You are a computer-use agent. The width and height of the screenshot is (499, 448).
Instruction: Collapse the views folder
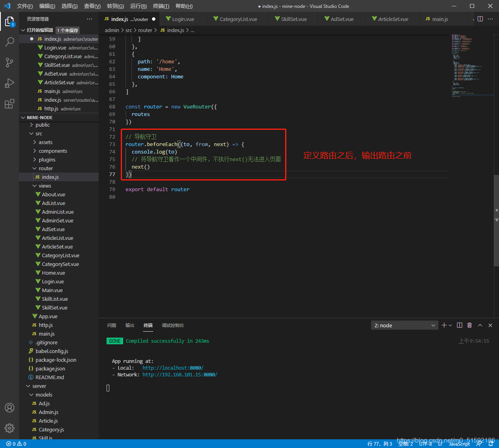44,186
